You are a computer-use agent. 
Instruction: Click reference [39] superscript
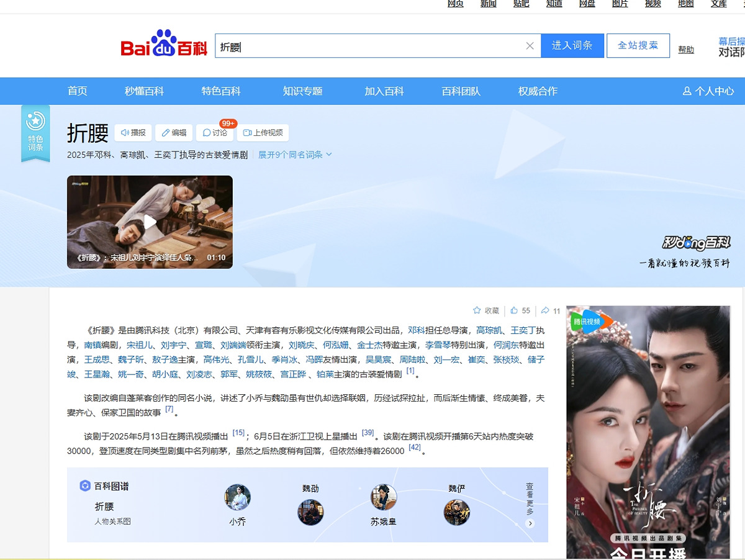tap(368, 433)
